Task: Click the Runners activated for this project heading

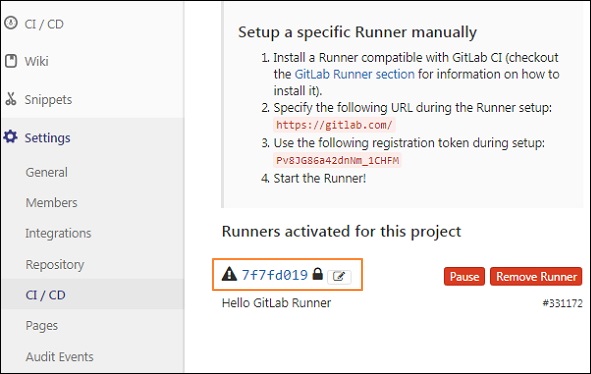Action: pyautogui.click(x=341, y=231)
